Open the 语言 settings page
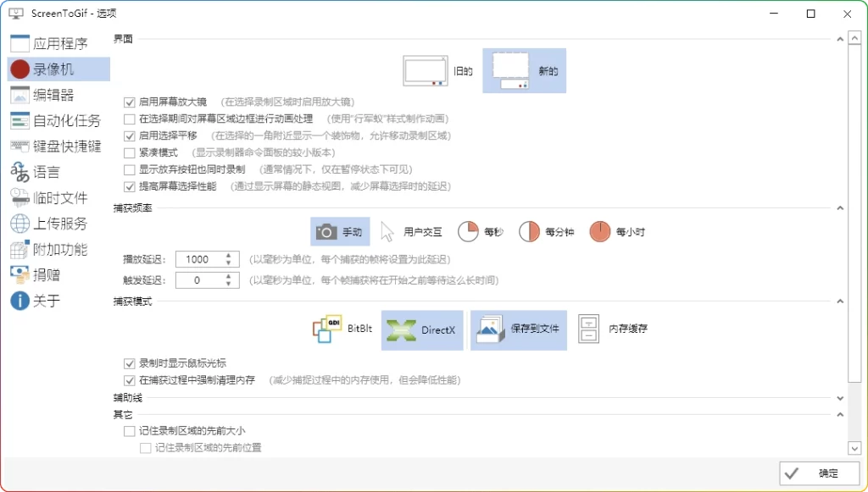Image resolution: width=868 pixels, height=492 pixels. (47, 172)
